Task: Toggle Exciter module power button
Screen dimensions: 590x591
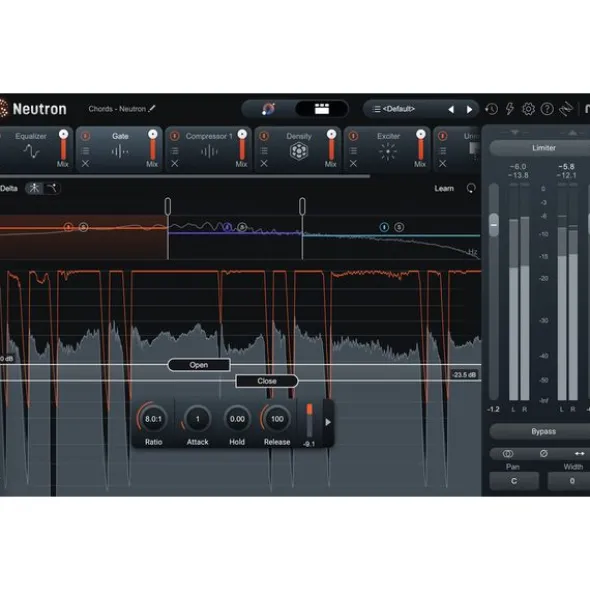Action: [x=353, y=136]
